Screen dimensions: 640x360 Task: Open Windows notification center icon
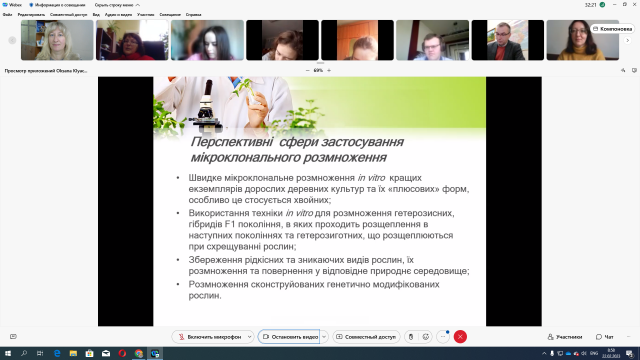tap(629, 353)
